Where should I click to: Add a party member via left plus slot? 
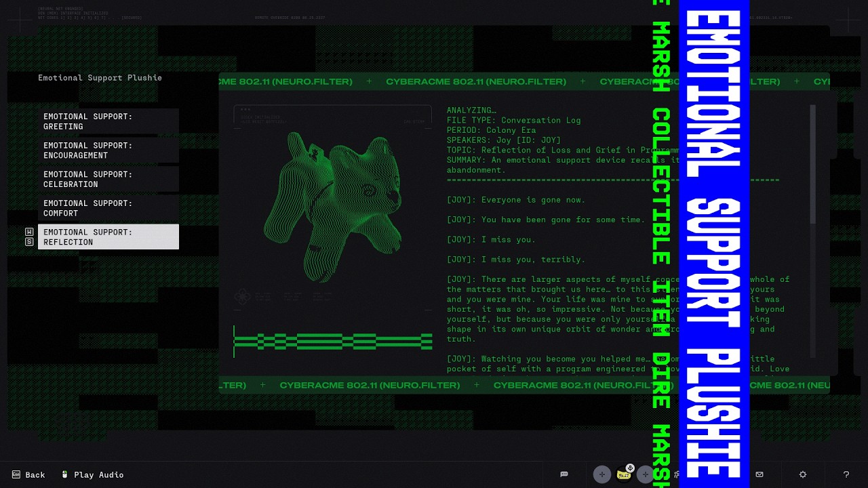[601, 474]
